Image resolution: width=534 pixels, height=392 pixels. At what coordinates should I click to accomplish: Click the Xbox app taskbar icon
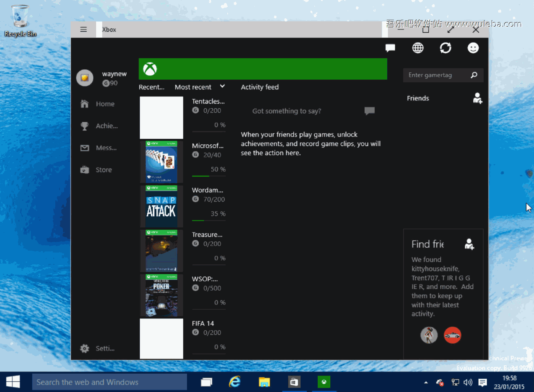tap(324, 382)
